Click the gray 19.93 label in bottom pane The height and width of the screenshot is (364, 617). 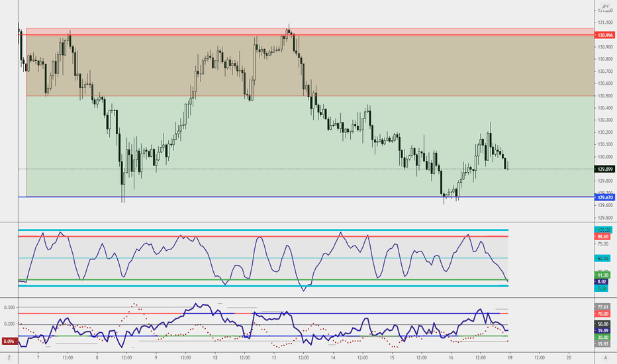pyautogui.click(x=602, y=344)
